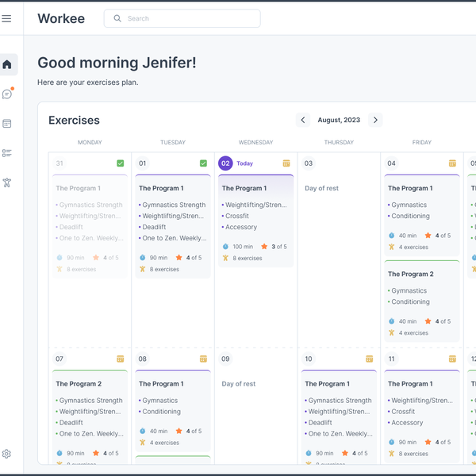Open The Program 1 card on Today
Screen dimensions: 476x476
pos(256,221)
